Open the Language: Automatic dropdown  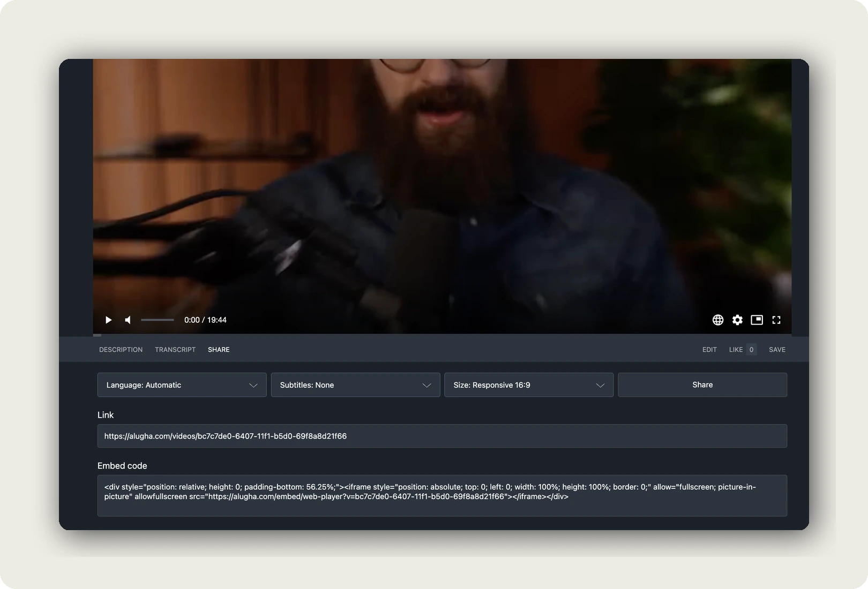coord(182,385)
